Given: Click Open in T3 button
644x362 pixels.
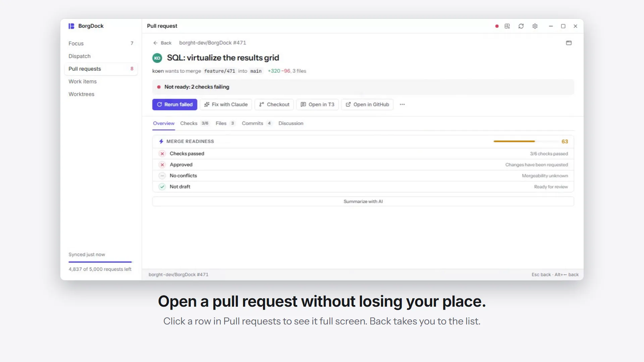Looking at the screenshot, I should click(317, 105).
